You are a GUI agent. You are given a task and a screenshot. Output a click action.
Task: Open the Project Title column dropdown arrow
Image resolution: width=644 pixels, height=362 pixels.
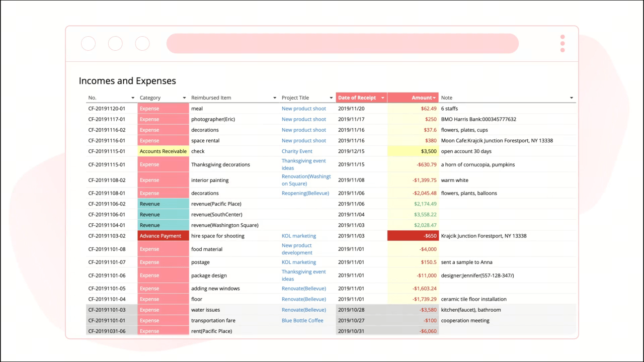pos(331,98)
